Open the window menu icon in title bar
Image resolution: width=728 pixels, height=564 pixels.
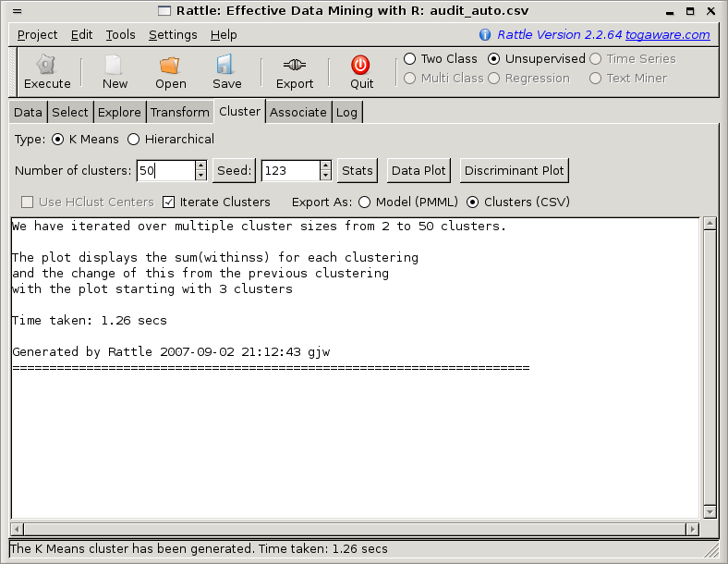18,11
